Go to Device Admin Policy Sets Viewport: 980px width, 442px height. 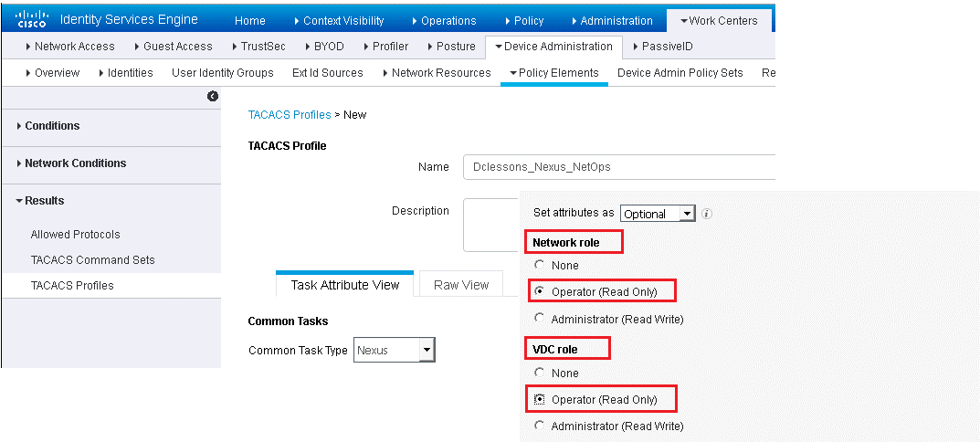(x=680, y=72)
